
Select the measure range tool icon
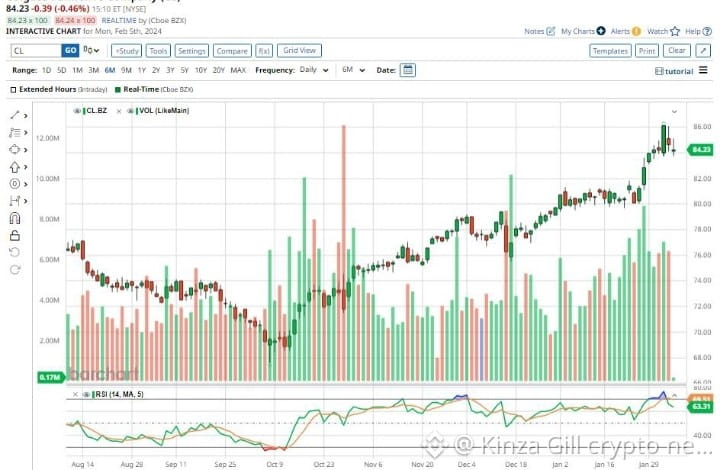[x=15, y=201]
